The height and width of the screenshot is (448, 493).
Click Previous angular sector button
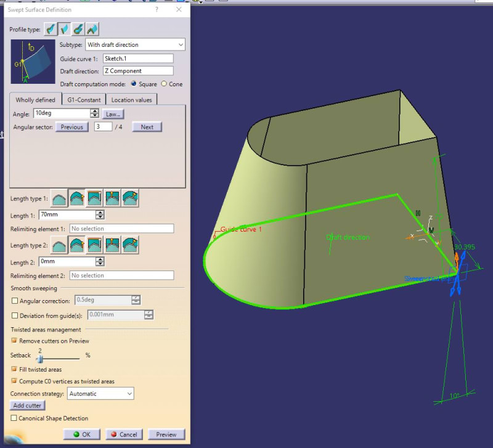[x=72, y=127]
